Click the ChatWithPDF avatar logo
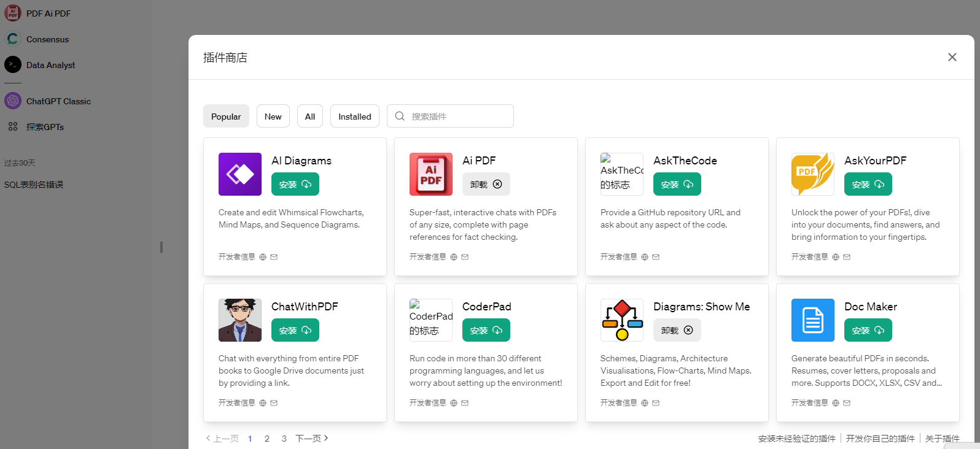The width and height of the screenshot is (980, 449). pyautogui.click(x=240, y=320)
